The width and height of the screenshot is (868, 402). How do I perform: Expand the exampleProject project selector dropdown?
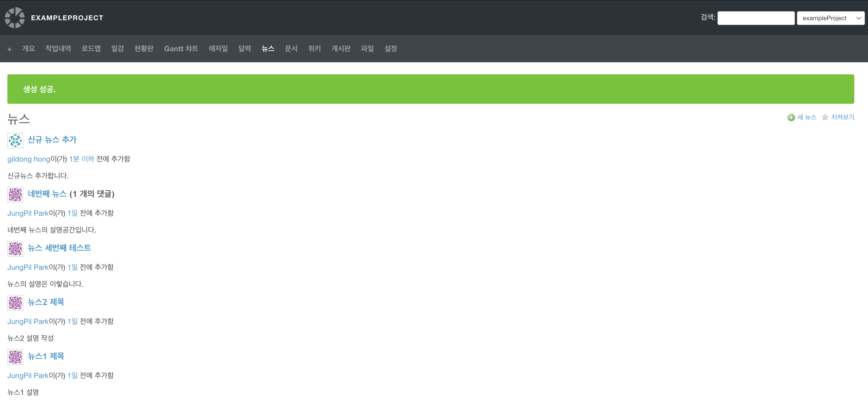830,18
